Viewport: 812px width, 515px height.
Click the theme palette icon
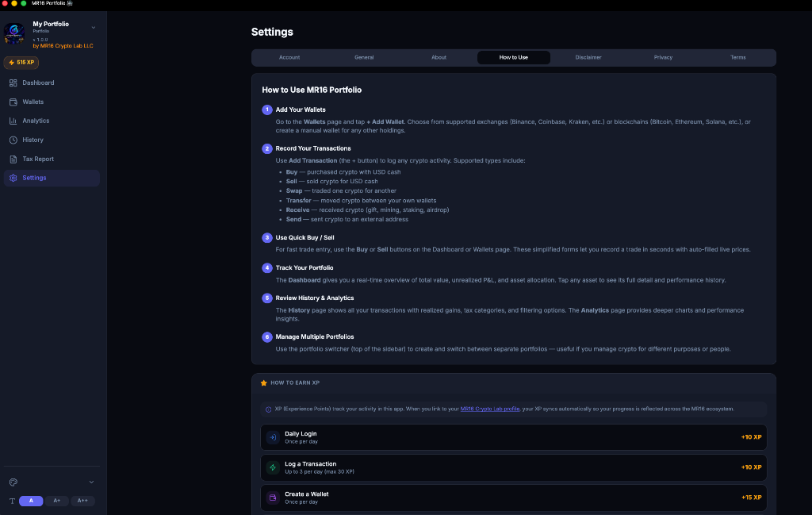coord(13,482)
